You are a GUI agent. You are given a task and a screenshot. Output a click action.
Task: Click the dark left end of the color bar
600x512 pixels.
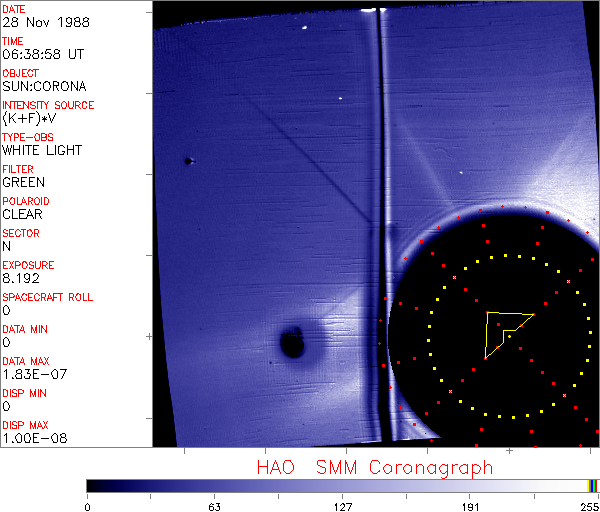point(95,485)
